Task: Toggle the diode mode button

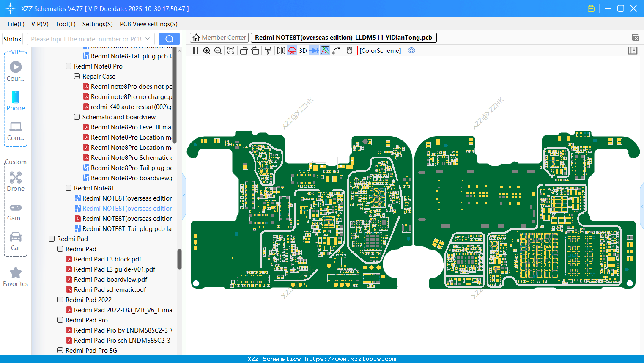Action: 314,51
